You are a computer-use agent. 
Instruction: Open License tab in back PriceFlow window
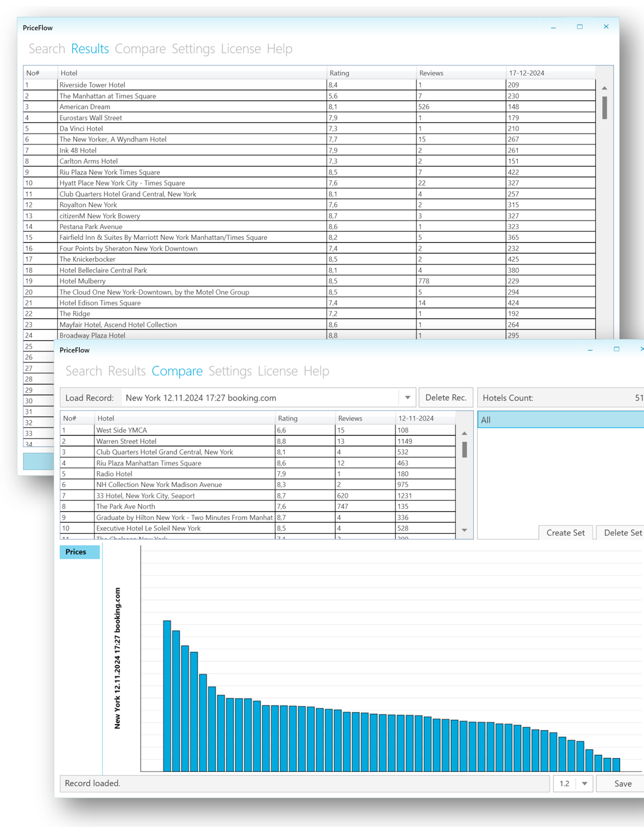tap(241, 49)
